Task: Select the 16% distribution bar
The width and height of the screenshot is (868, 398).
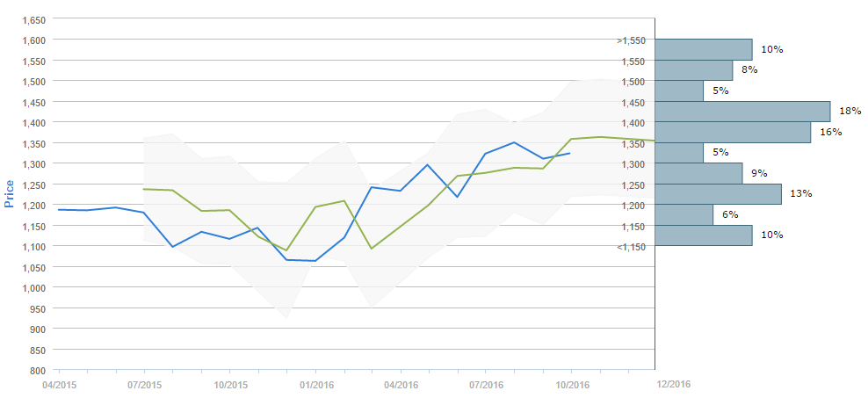Action: (x=733, y=132)
